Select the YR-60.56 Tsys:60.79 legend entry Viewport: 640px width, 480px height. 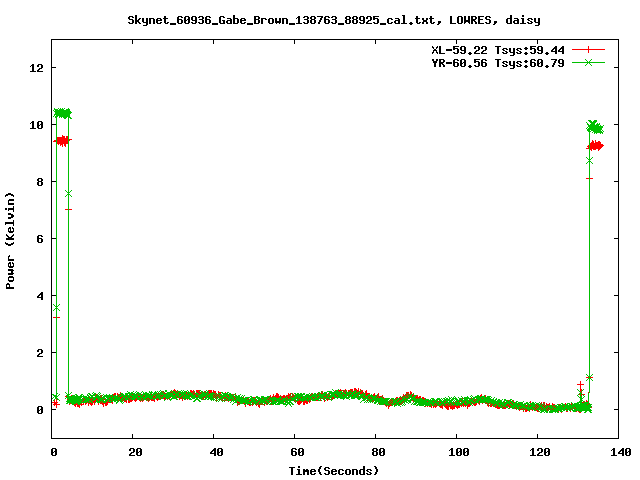(x=498, y=63)
